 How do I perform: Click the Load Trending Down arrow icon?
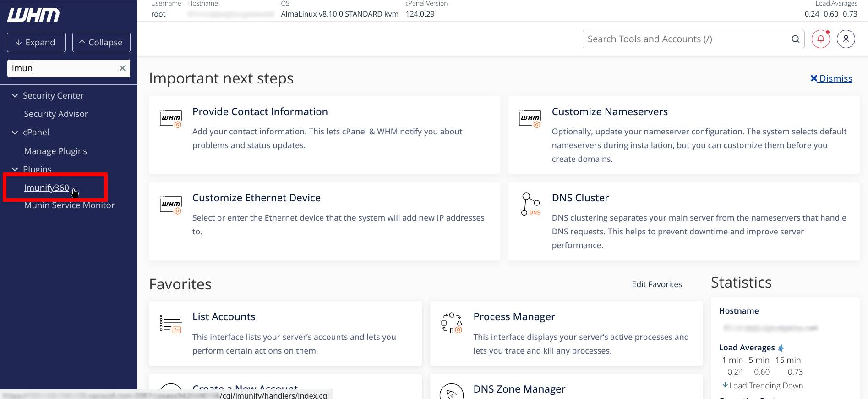(x=725, y=385)
